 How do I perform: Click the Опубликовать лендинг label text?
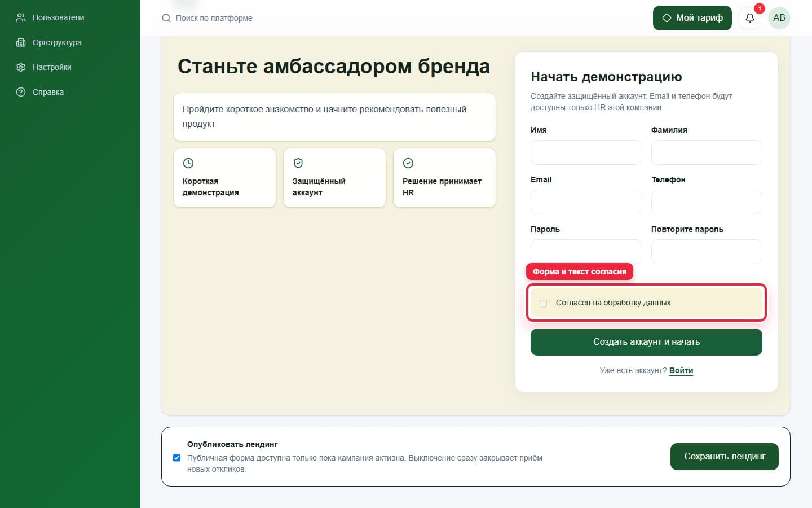point(232,444)
